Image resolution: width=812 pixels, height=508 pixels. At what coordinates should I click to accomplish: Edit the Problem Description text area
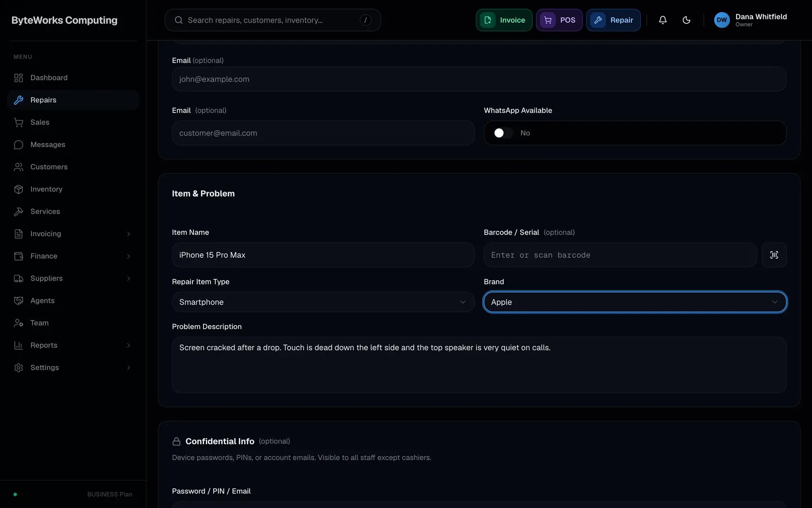click(479, 365)
